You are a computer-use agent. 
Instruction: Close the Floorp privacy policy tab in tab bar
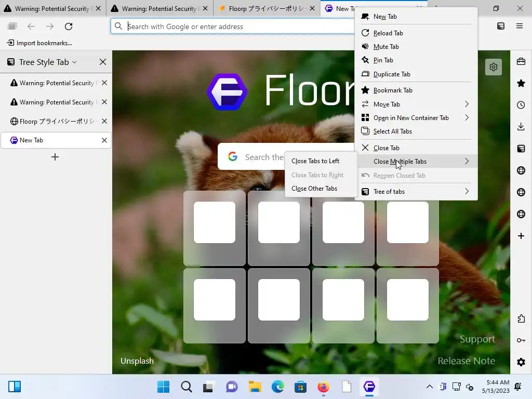312,8
